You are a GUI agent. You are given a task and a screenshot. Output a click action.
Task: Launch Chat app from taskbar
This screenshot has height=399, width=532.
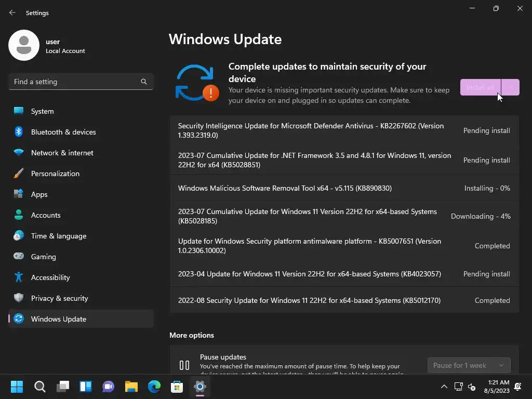point(108,387)
